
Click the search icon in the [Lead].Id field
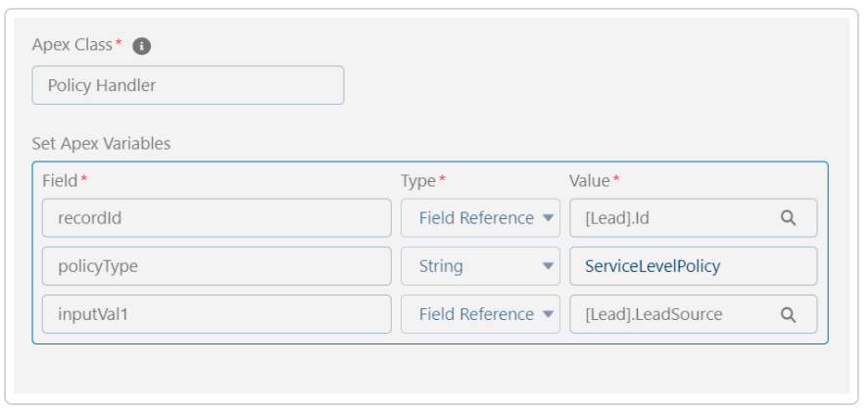[789, 218]
